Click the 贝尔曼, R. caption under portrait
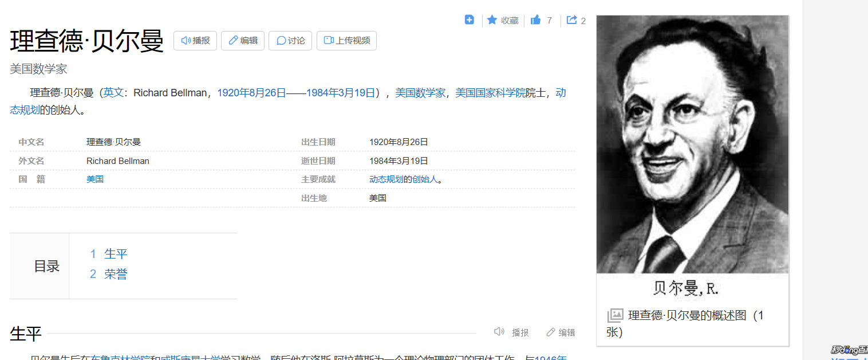Viewport: 868px width, 360px height. click(x=685, y=288)
